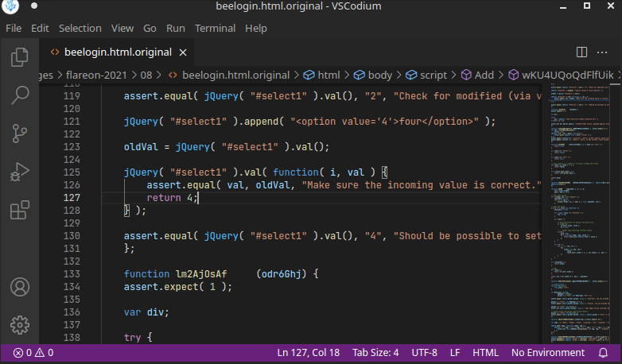
Task: Open the body symbol breadcrumb
Action: (x=373, y=76)
